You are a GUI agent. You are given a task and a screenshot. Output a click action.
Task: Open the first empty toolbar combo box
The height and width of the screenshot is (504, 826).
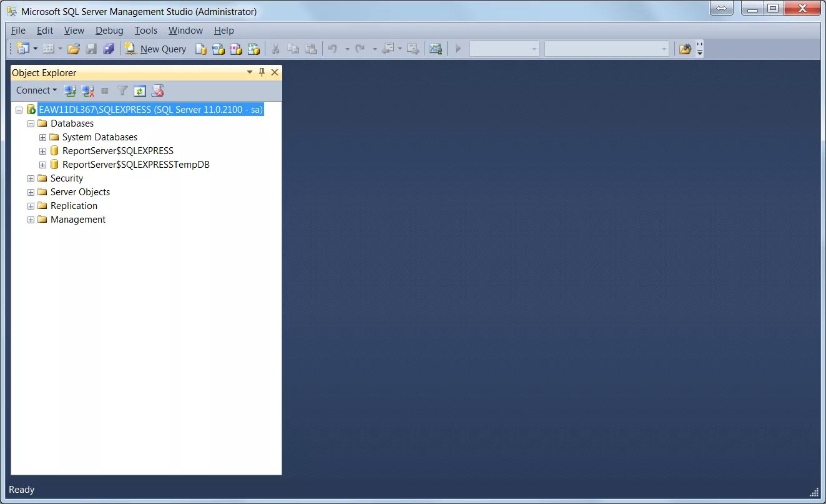pos(504,49)
